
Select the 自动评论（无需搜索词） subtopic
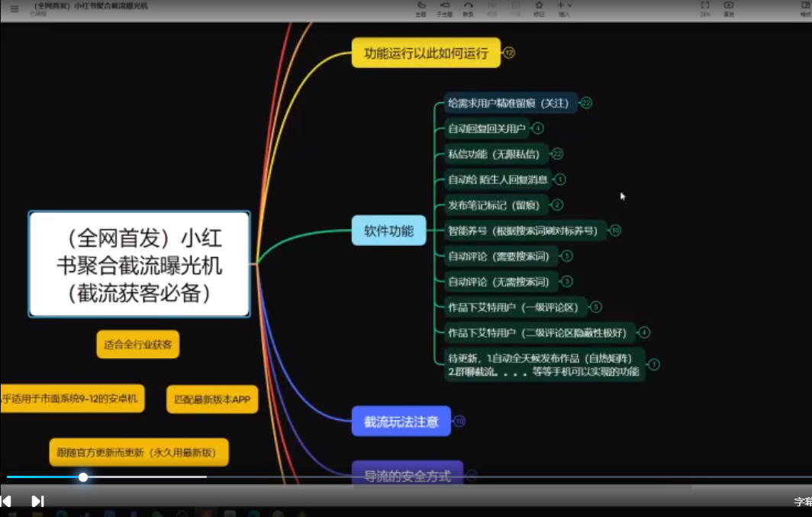click(x=501, y=282)
